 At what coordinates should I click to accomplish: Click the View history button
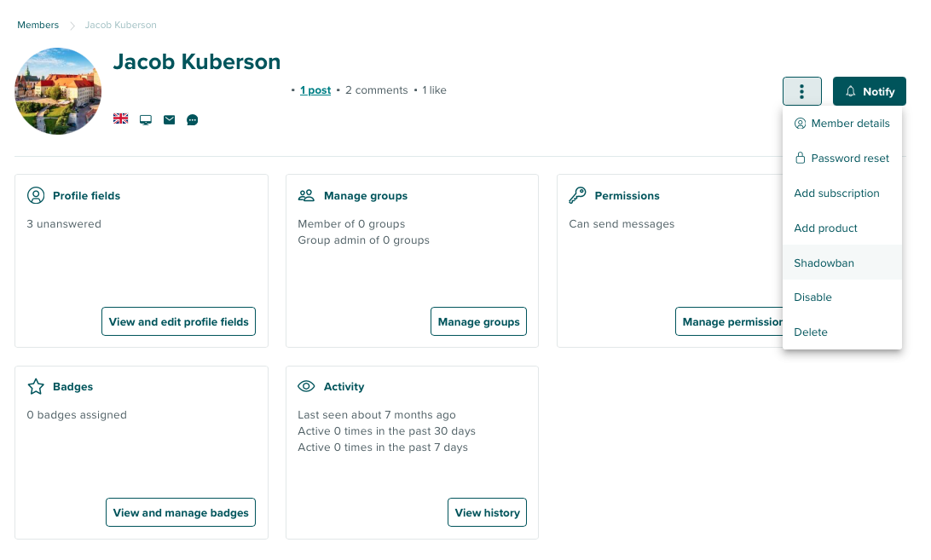click(x=487, y=512)
